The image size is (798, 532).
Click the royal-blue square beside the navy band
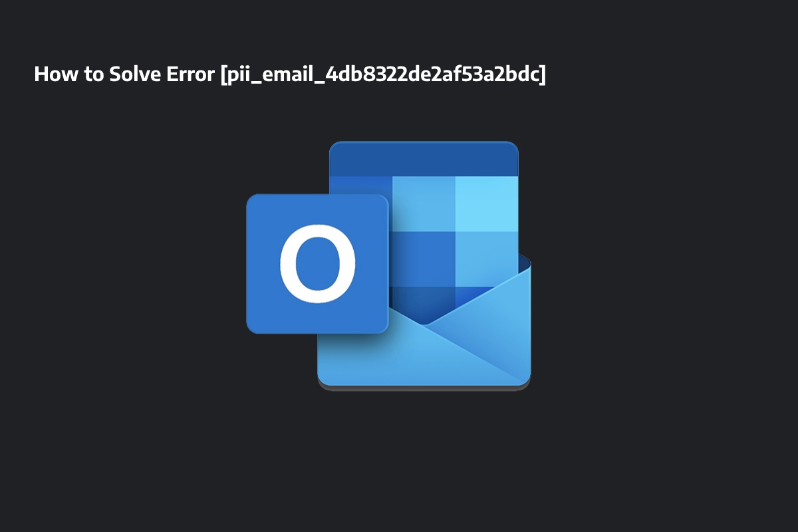point(361,185)
